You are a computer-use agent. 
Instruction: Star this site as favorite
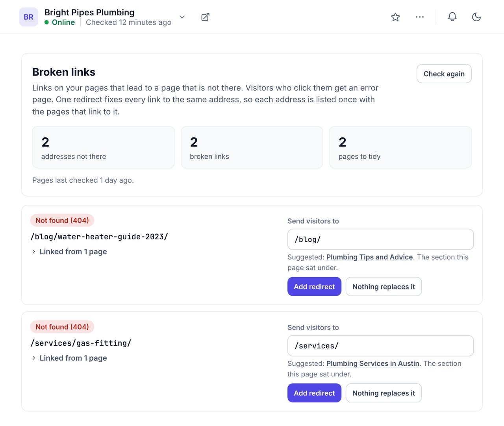click(x=395, y=17)
